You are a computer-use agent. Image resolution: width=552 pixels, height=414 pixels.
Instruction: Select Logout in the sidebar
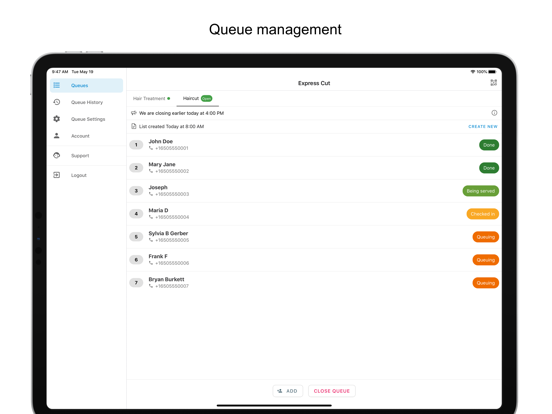(86, 175)
